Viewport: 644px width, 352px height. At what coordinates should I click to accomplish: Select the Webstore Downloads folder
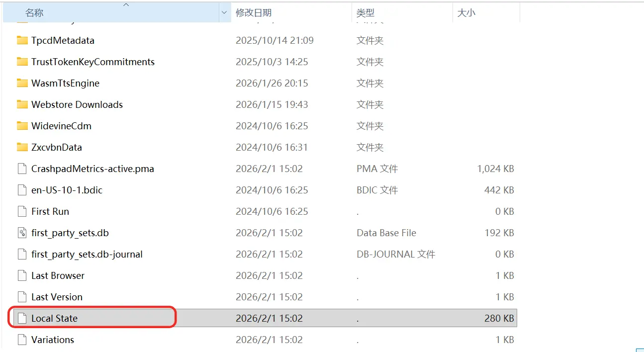click(76, 104)
